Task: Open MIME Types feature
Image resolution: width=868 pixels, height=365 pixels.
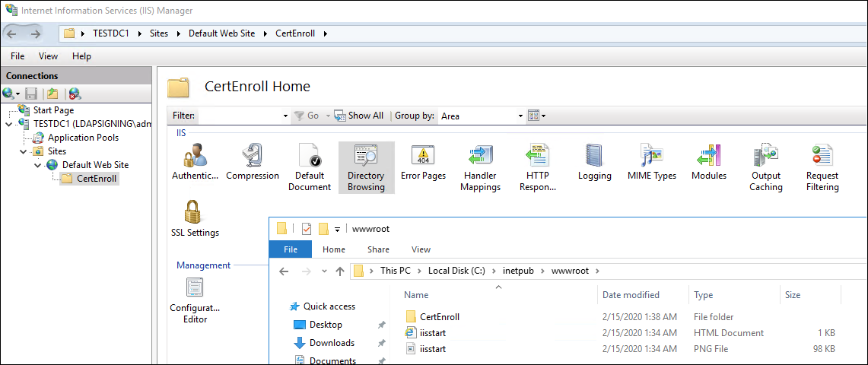Action: [x=651, y=161]
